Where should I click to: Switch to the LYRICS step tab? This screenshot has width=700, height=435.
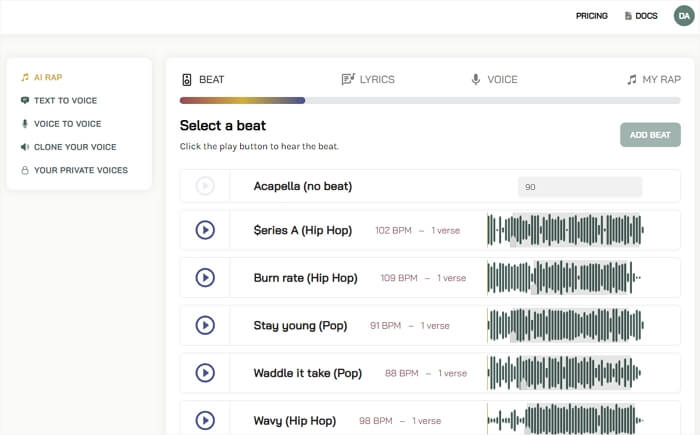[368, 79]
